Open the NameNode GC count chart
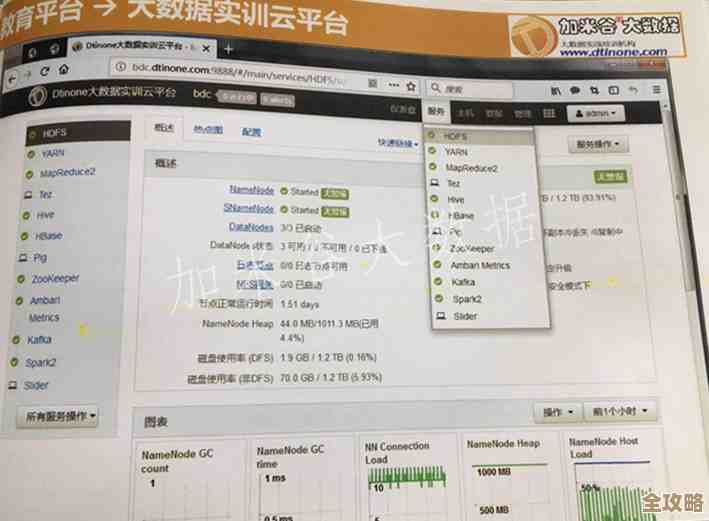This screenshot has height=521, width=709. click(x=189, y=480)
